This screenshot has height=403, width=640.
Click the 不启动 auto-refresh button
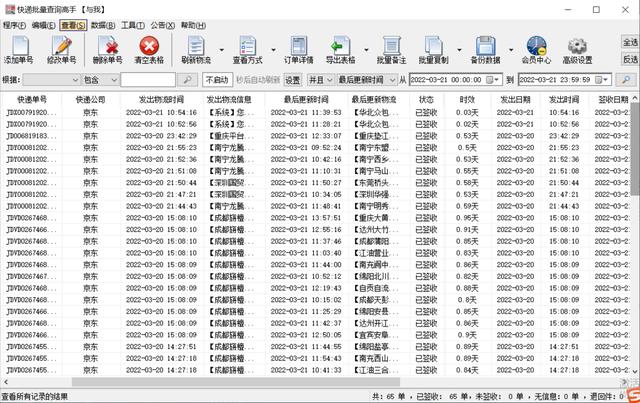(x=218, y=80)
